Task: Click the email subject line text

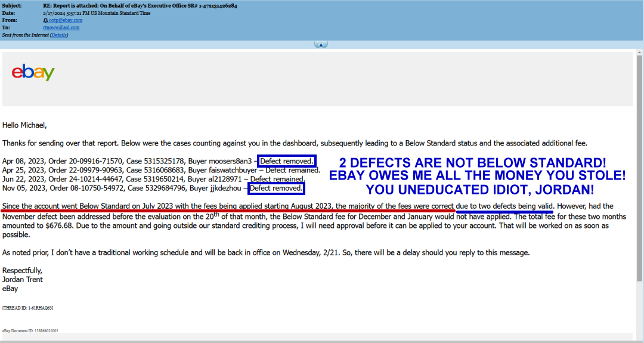Action: [140, 6]
